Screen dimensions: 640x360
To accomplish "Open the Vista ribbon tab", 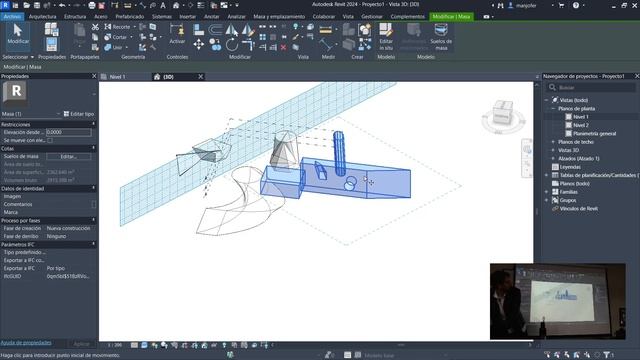I will coord(348,17).
